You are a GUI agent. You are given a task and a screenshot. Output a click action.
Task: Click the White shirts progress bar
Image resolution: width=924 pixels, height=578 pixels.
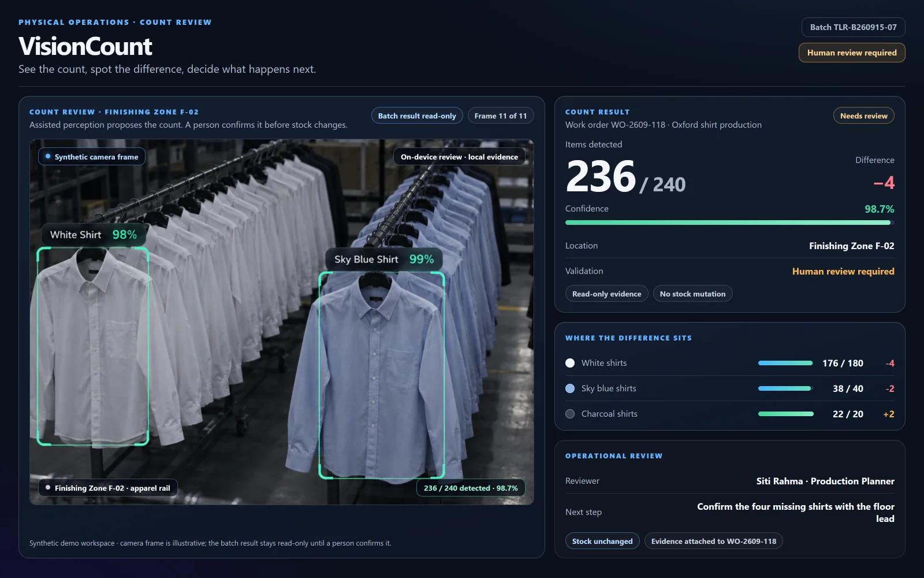tap(785, 363)
